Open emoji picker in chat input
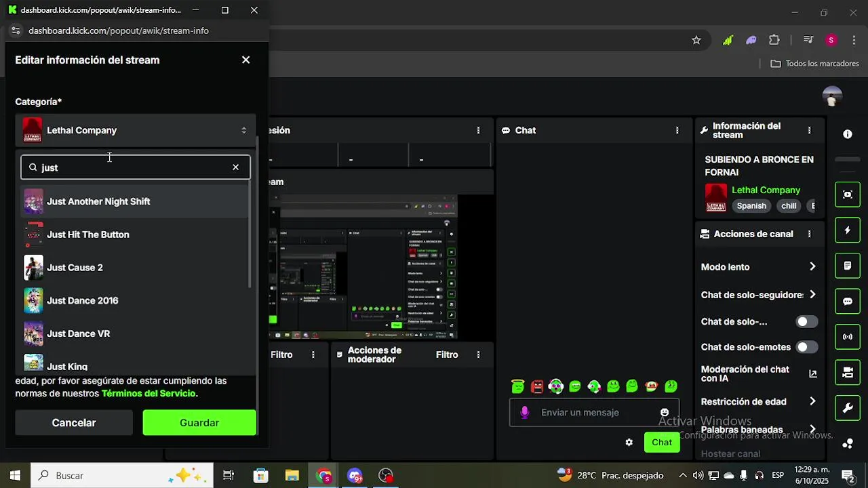This screenshot has width=868, height=488. (x=665, y=412)
